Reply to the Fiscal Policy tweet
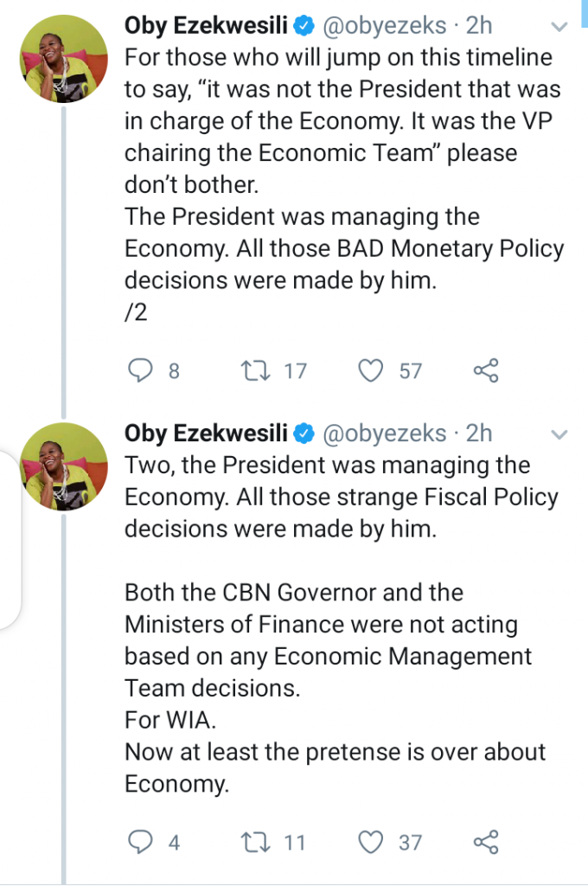Screen dimensions: 588x886 point(140,842)
